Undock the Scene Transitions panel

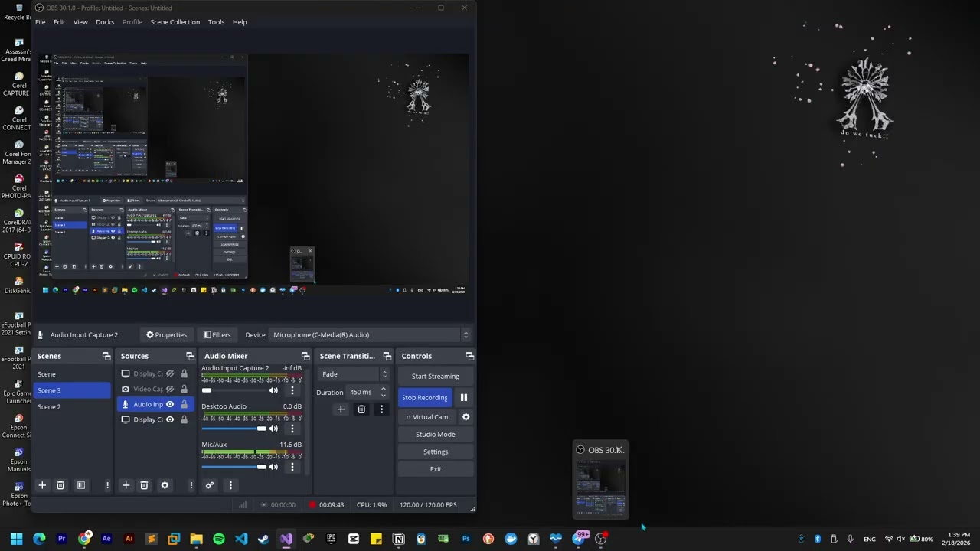387,356
